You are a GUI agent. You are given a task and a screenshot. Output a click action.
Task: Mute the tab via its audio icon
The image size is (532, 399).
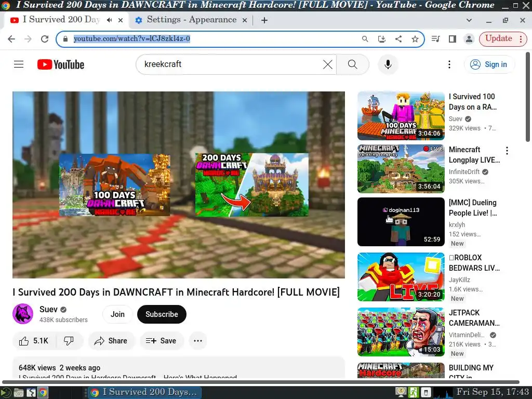click(109, 20)
